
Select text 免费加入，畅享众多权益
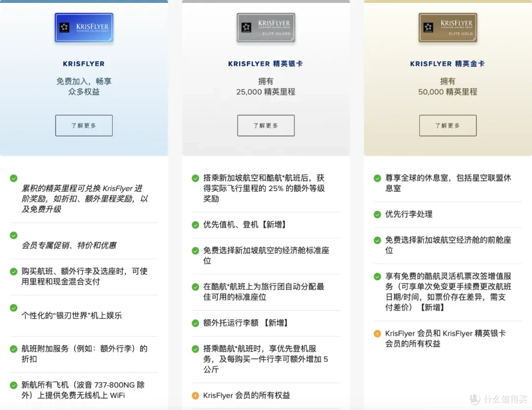pos(84,87)
